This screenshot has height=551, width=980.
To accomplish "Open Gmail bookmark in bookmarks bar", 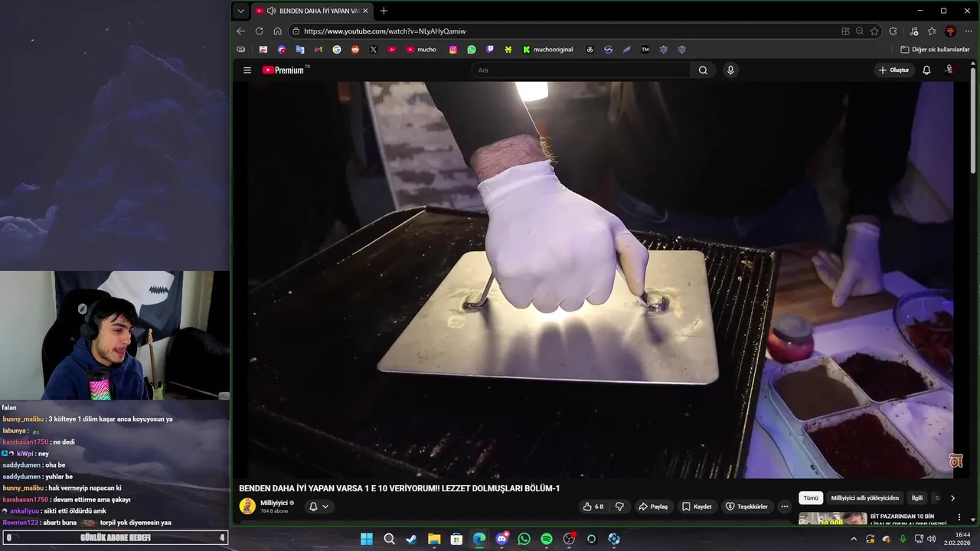I will point(318,50).
